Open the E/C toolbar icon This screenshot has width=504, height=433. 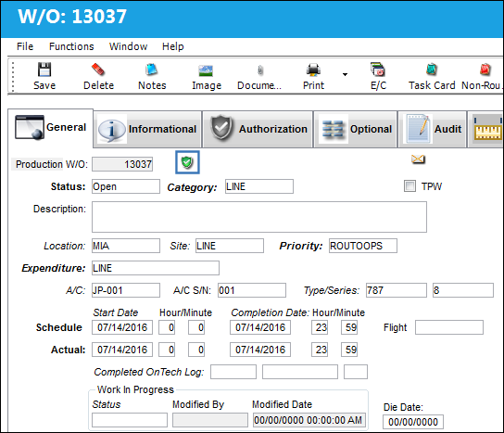tap(378, 70)
